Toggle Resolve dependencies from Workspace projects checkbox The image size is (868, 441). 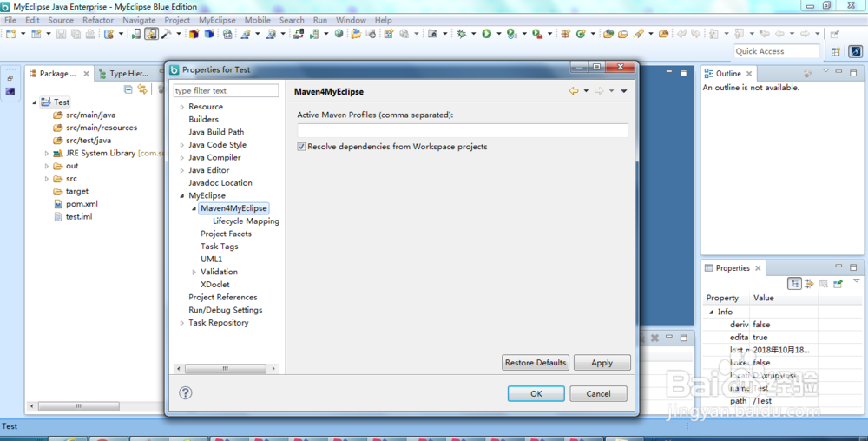point(301,147)
